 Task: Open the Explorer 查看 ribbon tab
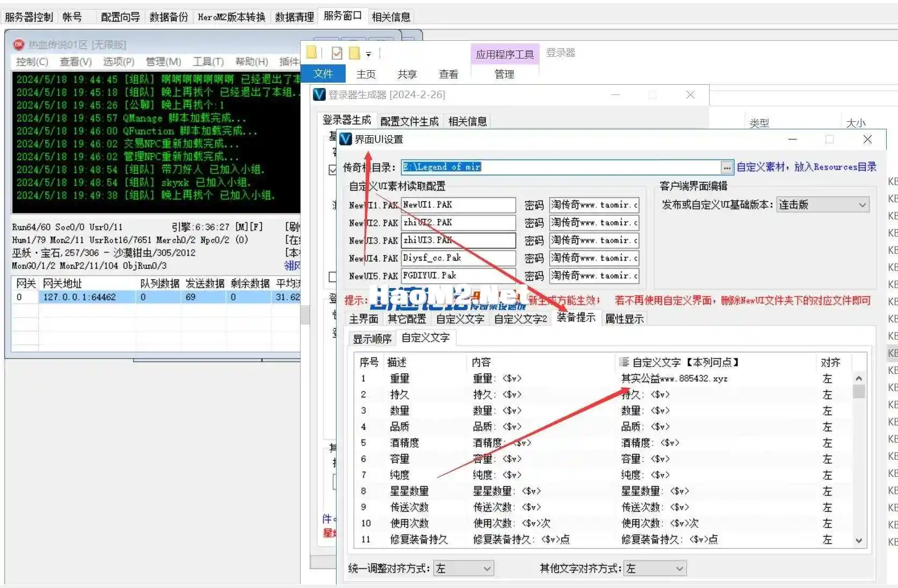[x=449, y=75]
